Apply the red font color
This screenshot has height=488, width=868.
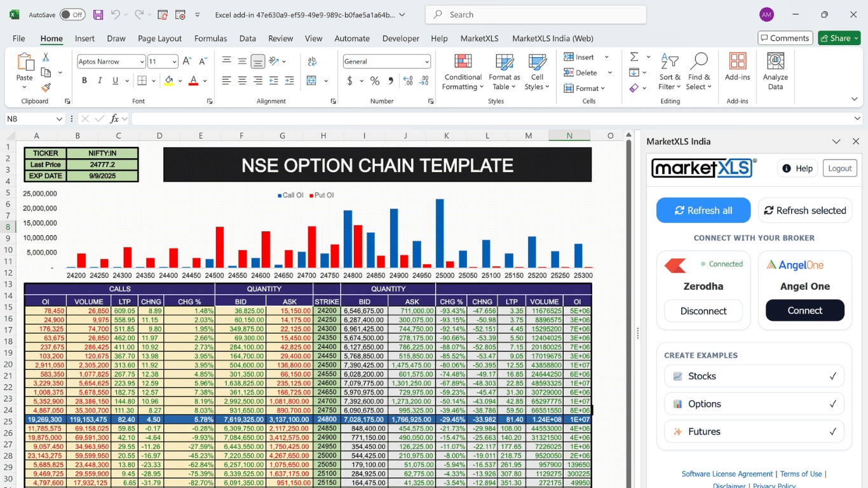[193, 81]
